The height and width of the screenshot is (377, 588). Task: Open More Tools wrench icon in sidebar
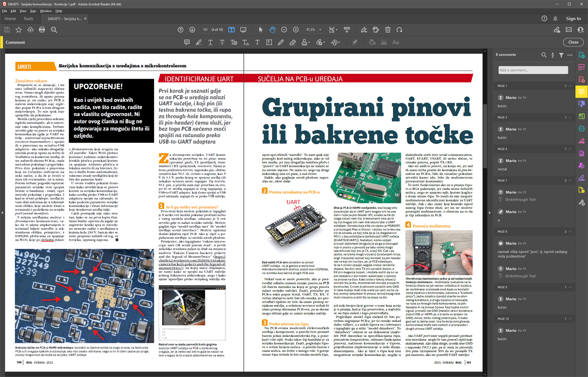[x=581, y=203]
